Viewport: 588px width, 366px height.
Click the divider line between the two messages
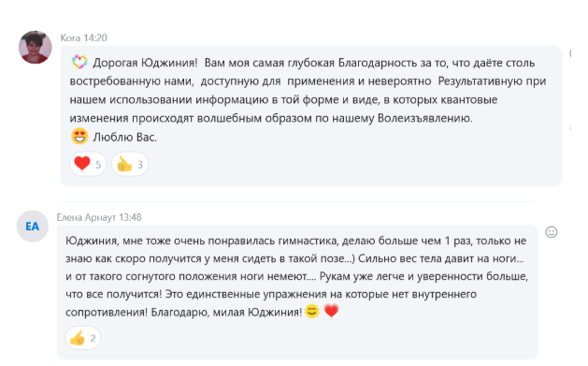[297, 201]
